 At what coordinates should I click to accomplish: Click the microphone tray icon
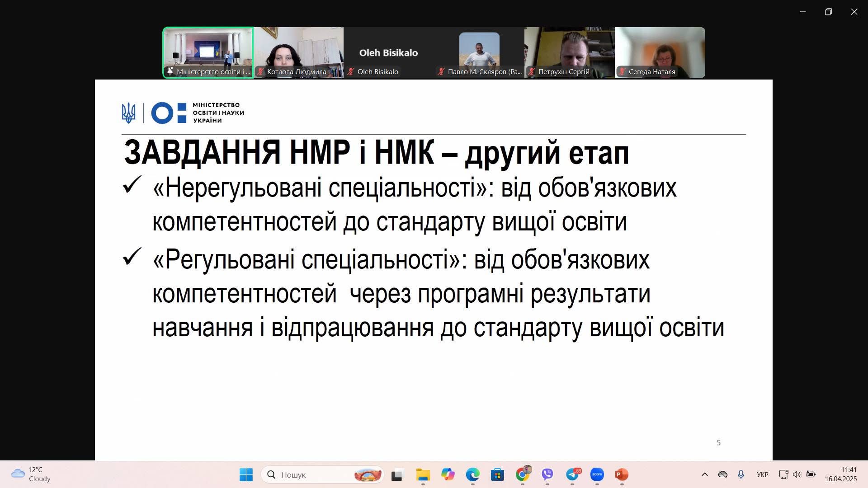point(741,474)
